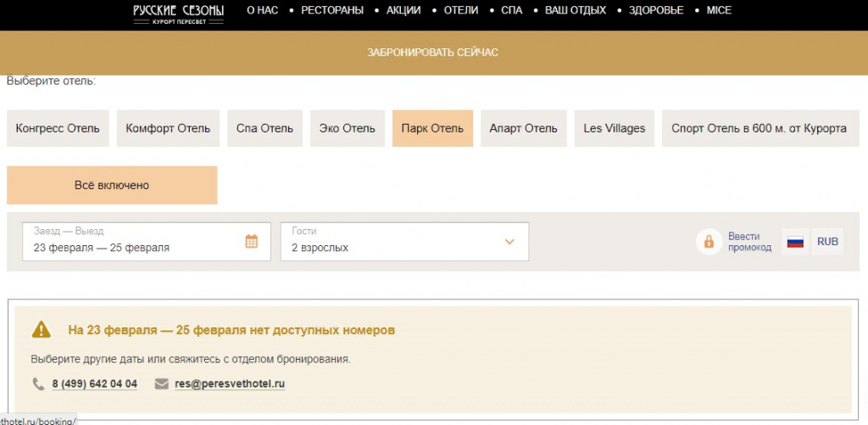This screenshot has width=868, height=425.
Task: Select the Конгресс Отель option
Action: pyautogui.click(x=58, y=129)
